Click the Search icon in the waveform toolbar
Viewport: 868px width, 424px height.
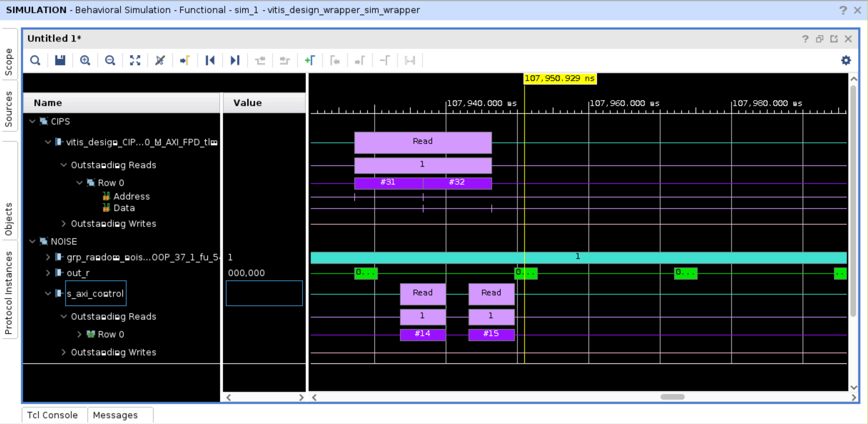tap(35, 61)
